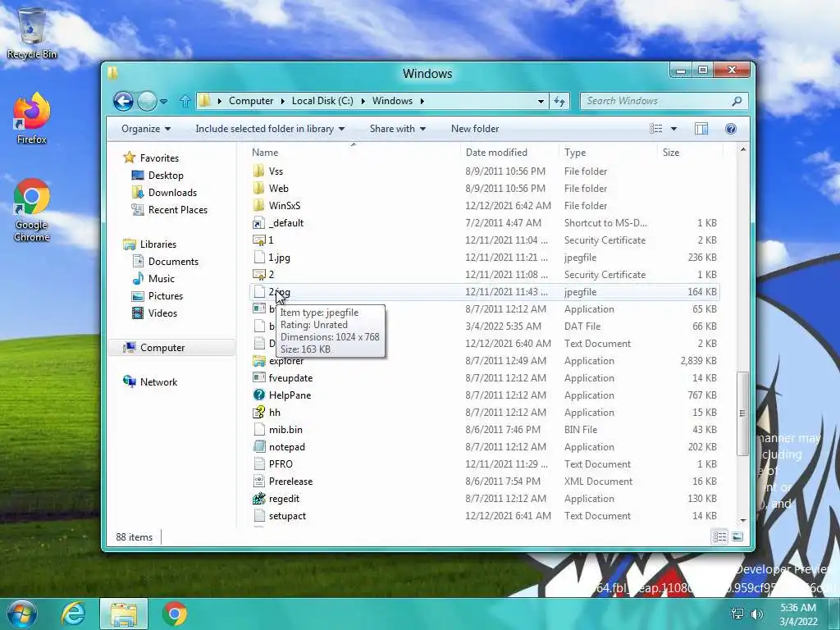Viewport: 840px width, 630px height.
Task: Select the WinSxS folder icon
Action: [258, 205]
